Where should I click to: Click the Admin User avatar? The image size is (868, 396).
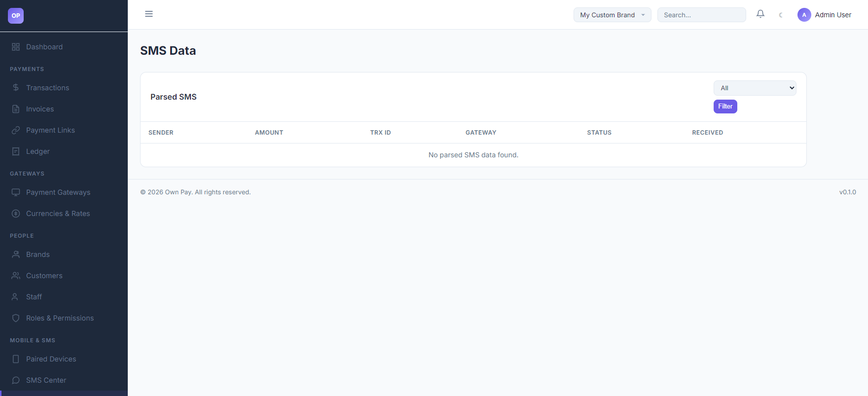pos(804,15)
